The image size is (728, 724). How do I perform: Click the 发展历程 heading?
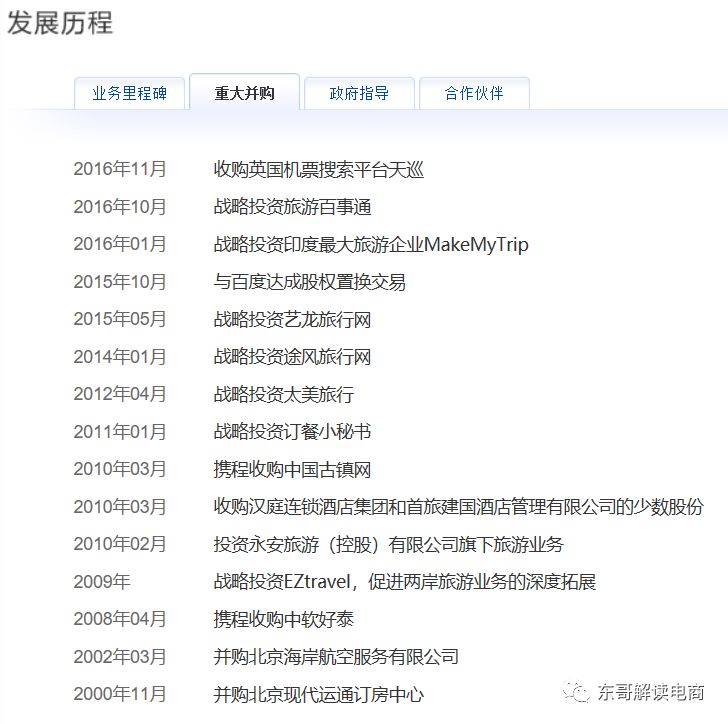point(60,23)
